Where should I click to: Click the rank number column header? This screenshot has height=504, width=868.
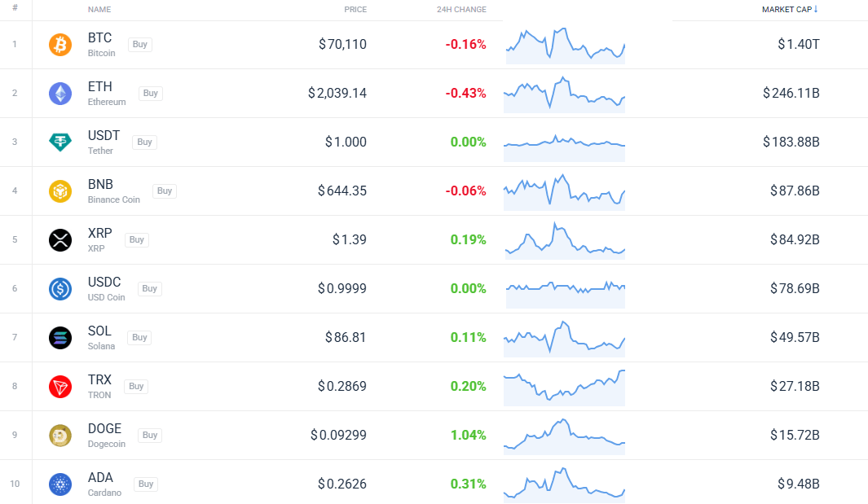click(x=15, y=7)
